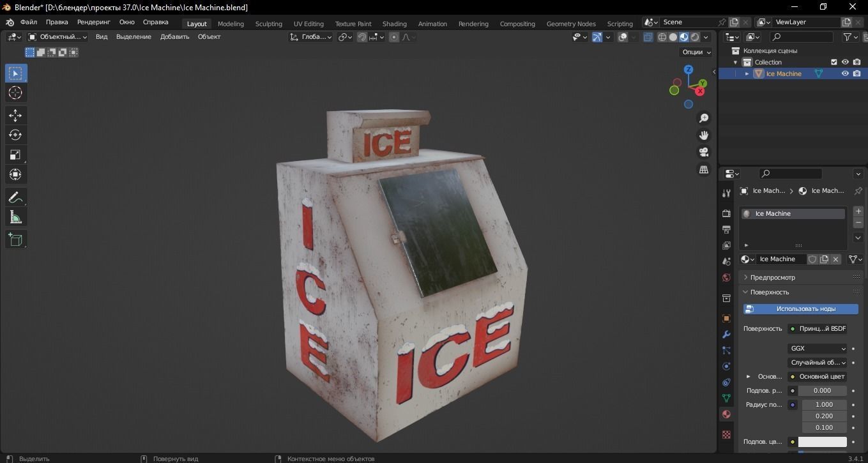Select the Add Cube tool

pos(15,239)
